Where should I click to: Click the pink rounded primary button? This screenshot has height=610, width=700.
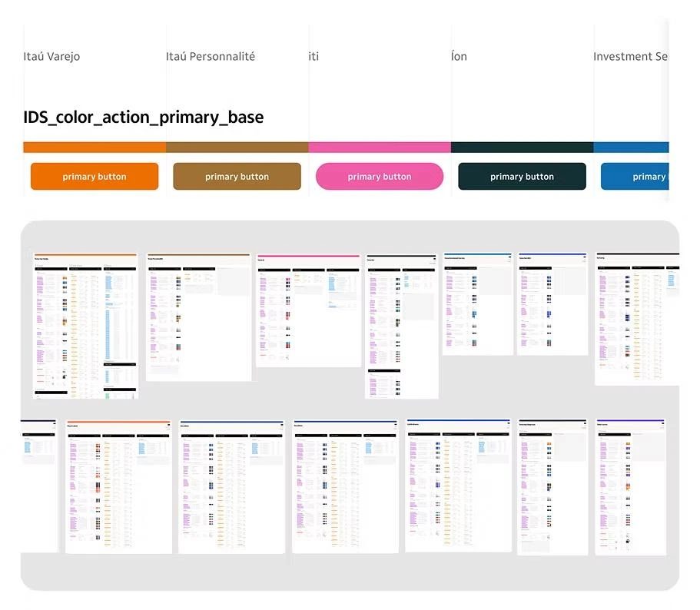[380, 176]
